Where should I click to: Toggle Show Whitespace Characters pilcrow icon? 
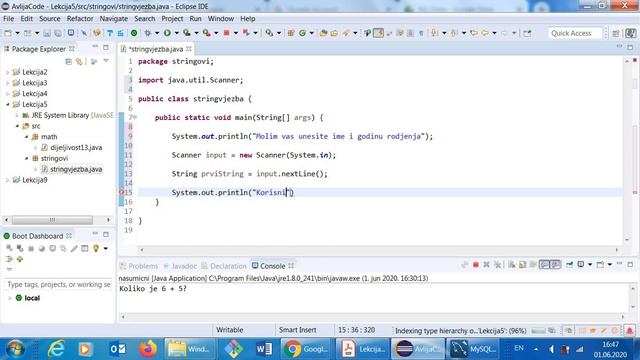[x=421, y=33]
